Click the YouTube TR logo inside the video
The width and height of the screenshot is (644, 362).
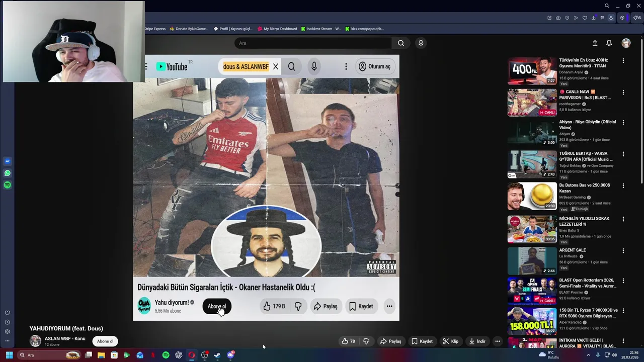[x=174, y=66]
